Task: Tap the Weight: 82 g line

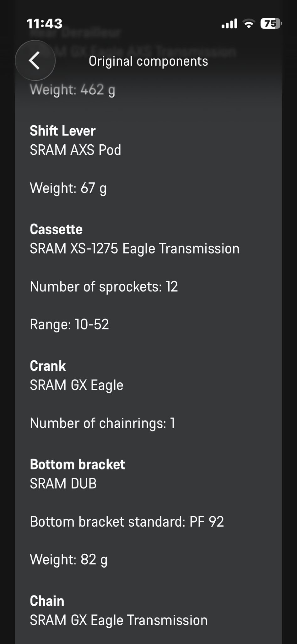Action: point(68,559)
